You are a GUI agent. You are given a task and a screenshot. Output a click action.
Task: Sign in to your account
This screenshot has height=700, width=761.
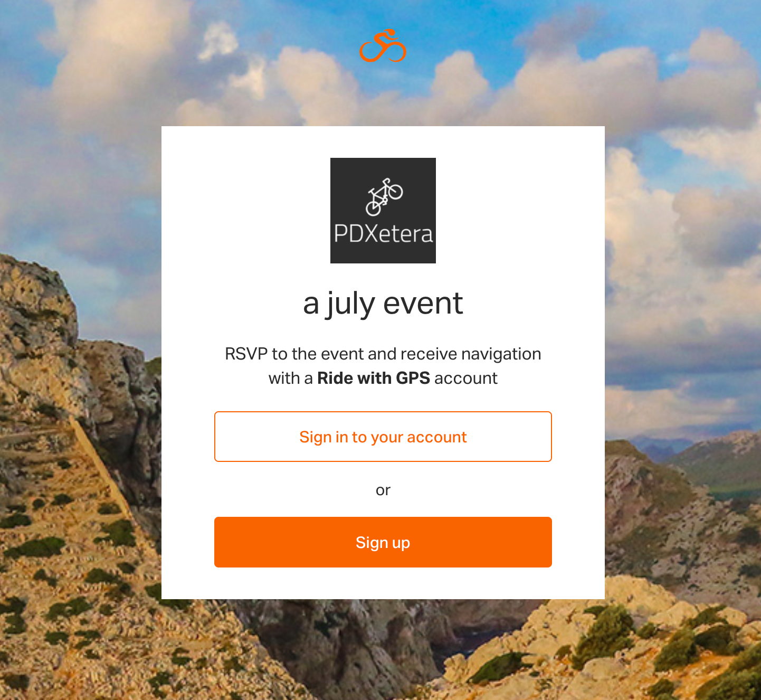point(383,437)
